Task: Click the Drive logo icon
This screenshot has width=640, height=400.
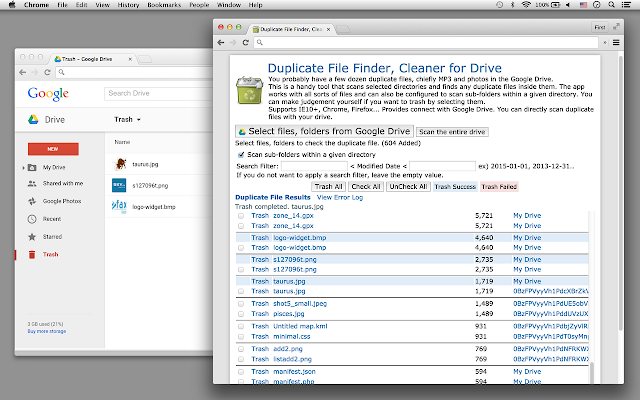Action: (33, 120)
